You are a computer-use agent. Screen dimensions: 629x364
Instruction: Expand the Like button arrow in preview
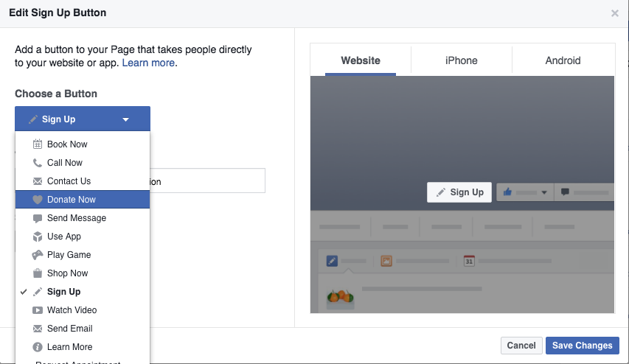pyautogui.click(x=544, y=192)
